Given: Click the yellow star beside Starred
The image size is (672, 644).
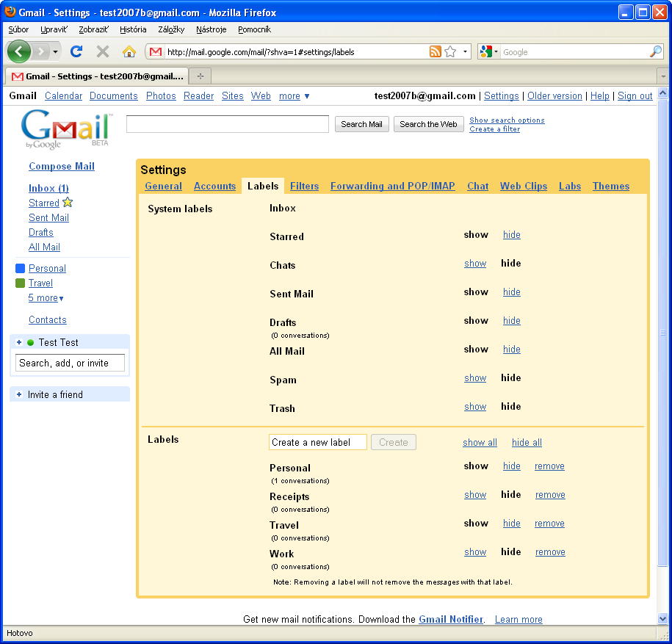Looking at the screenshot, I should pos(68,202).
